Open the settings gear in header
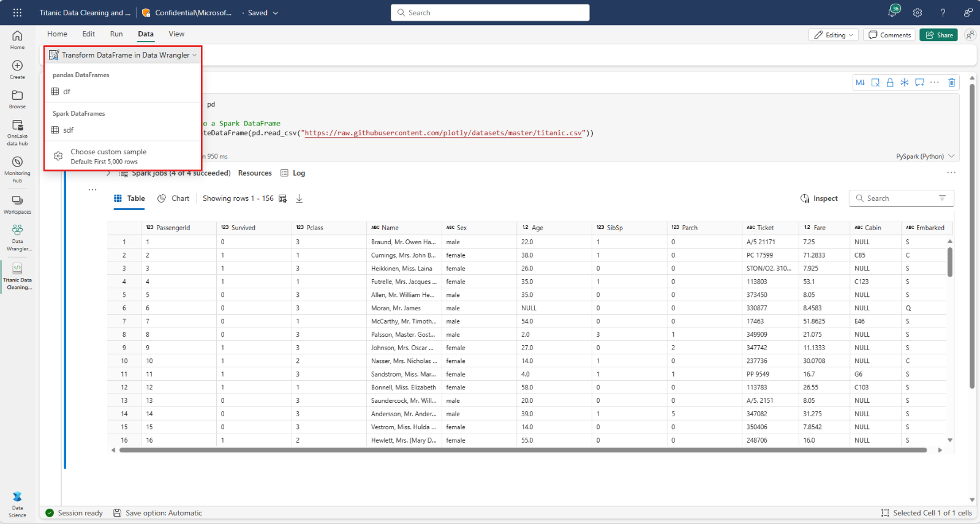This screenshot has width=980, height=524. pyautogui.click(x=918, y=12)
